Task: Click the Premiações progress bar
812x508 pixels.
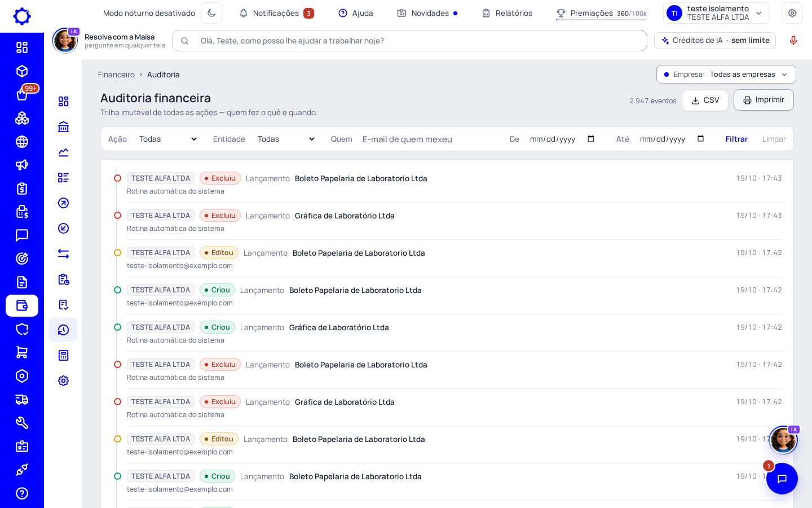Action: (x=601, y=20)
